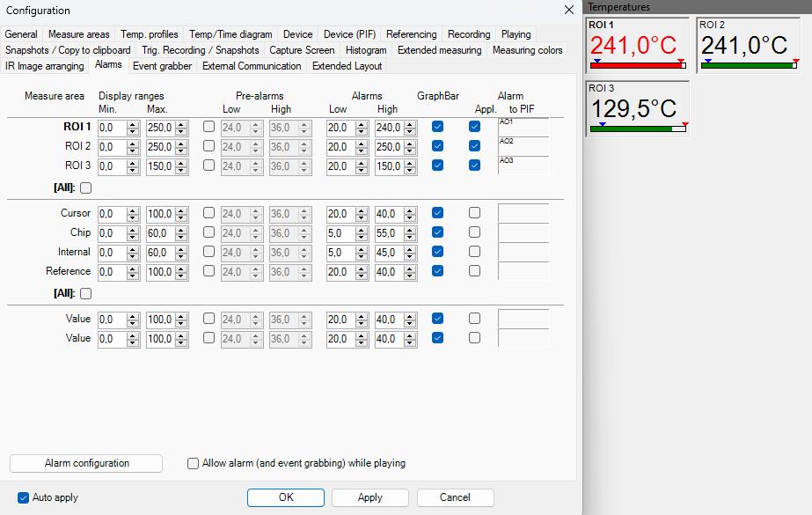Click the AO1 Alarm to PIF field

pyautogui.click(x=523, y=126)
